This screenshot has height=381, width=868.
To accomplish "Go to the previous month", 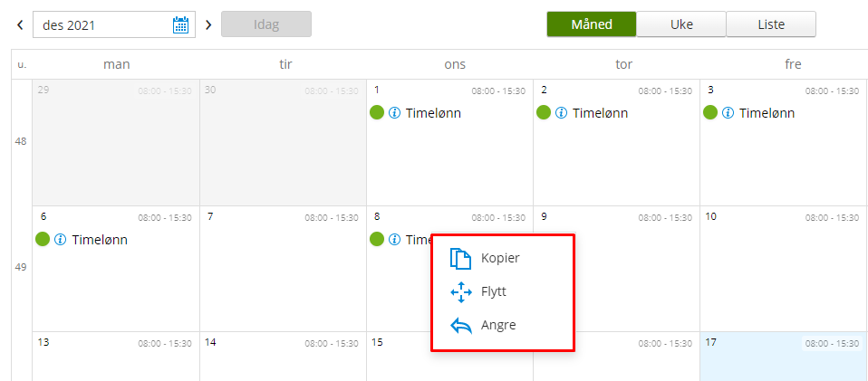I will tap(20, 24).
